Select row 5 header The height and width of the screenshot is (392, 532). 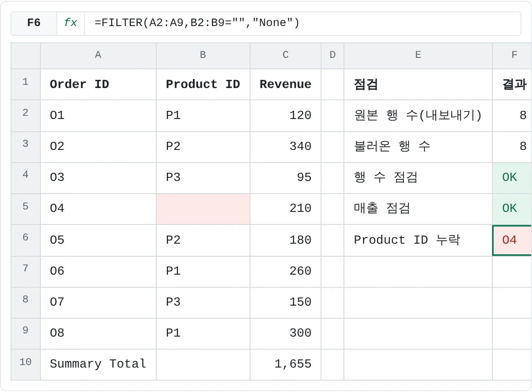26,209
